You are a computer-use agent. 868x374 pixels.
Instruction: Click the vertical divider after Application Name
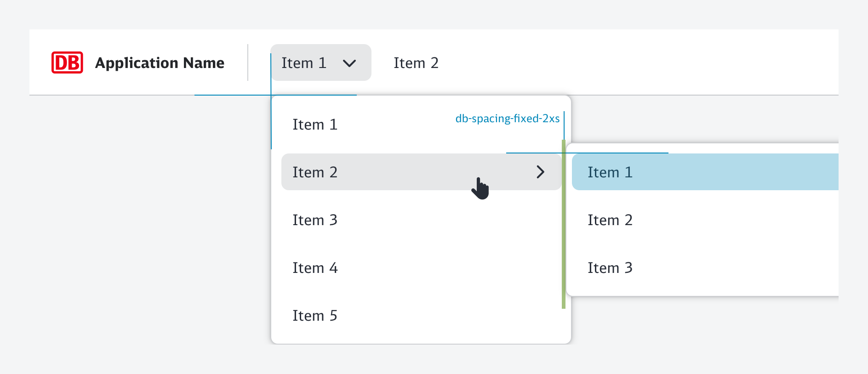248,62
